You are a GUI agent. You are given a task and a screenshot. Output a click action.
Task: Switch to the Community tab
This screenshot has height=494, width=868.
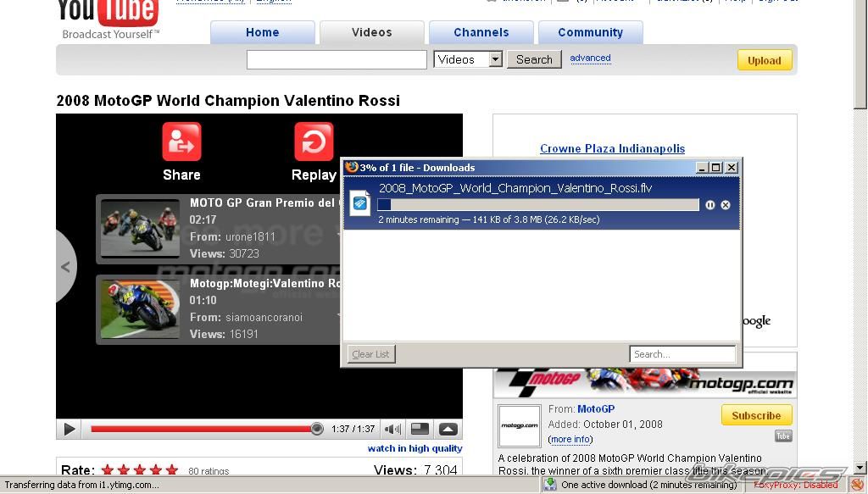click(590, 33)
